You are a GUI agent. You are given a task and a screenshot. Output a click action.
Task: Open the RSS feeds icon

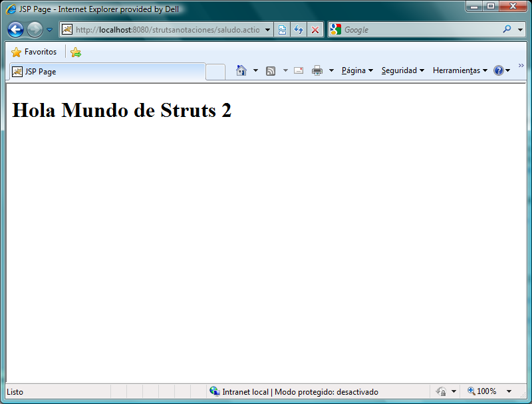(x=271, y=70)
